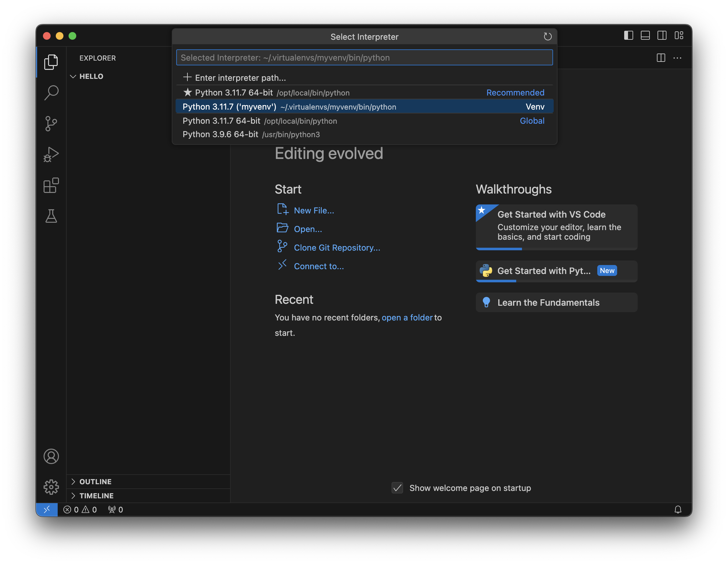The height and width of the screenshot is (564, 728).
Task: Open the Extensions view icon
Action: coord(51,185)
